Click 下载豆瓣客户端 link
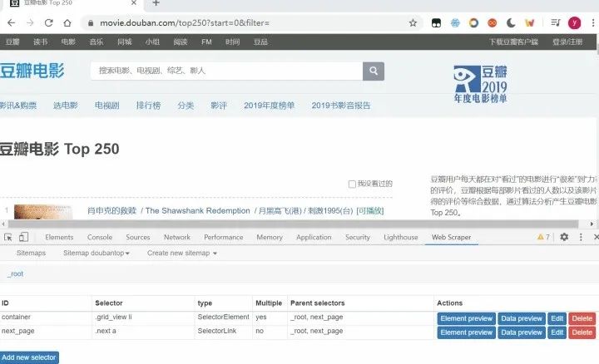The image size is (599, 364). pos(514,42)
